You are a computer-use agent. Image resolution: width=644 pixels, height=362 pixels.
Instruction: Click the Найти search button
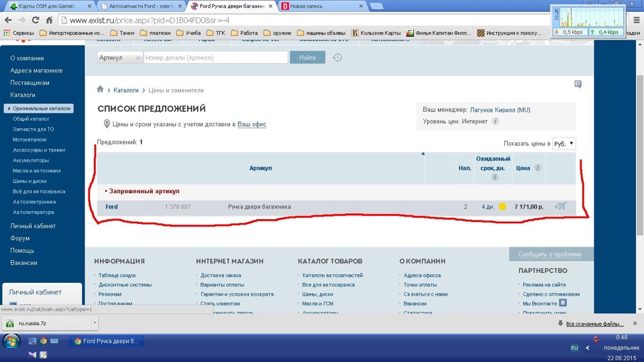[307, 58]
